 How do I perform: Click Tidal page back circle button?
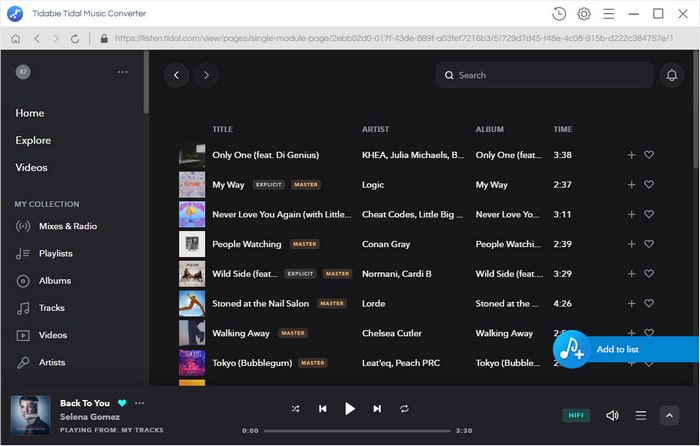[176, 75]
